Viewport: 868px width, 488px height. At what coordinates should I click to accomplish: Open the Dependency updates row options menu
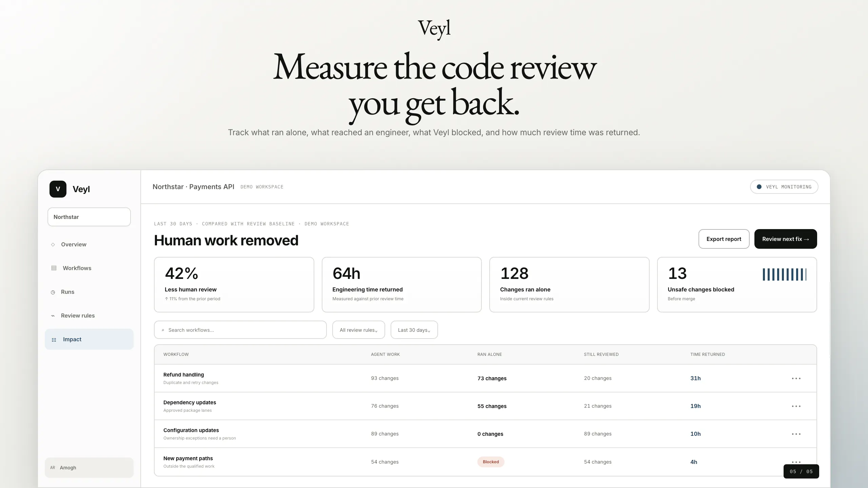coord(796,406)
